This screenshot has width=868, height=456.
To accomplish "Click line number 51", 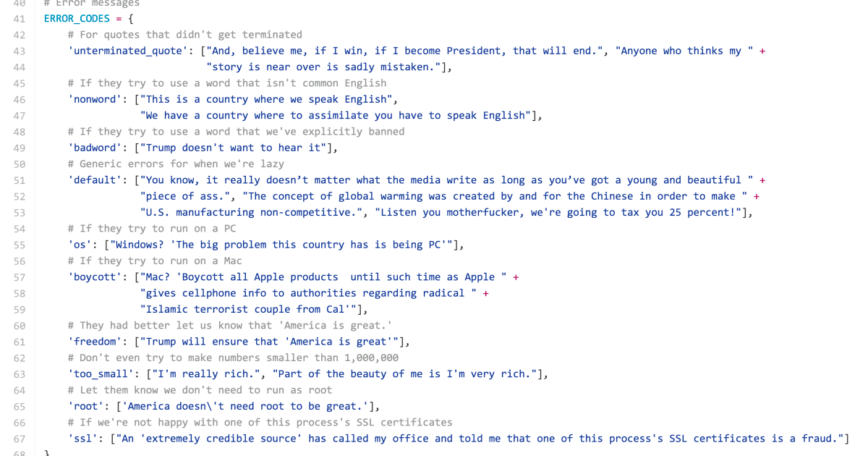I will pos(20,180).
